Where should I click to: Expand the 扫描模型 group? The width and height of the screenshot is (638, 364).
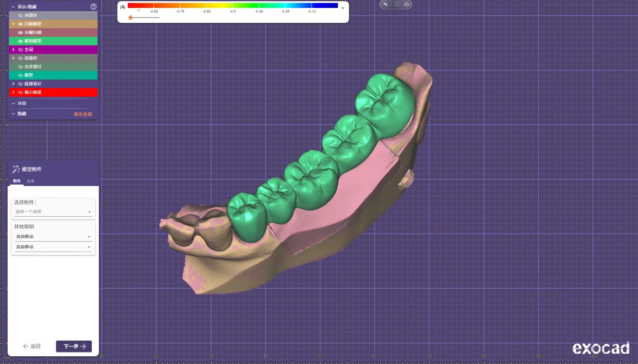(13, 24)
